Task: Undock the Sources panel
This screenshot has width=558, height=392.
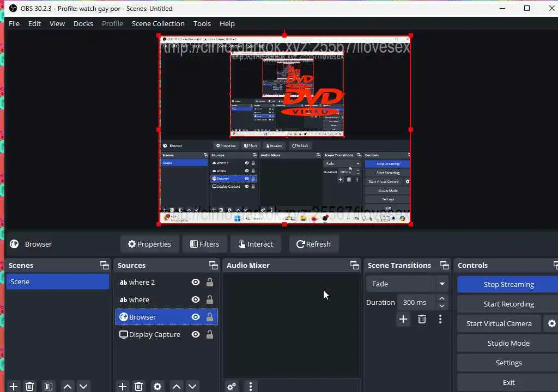Action: pyautogui.click(x=214, y=265)
